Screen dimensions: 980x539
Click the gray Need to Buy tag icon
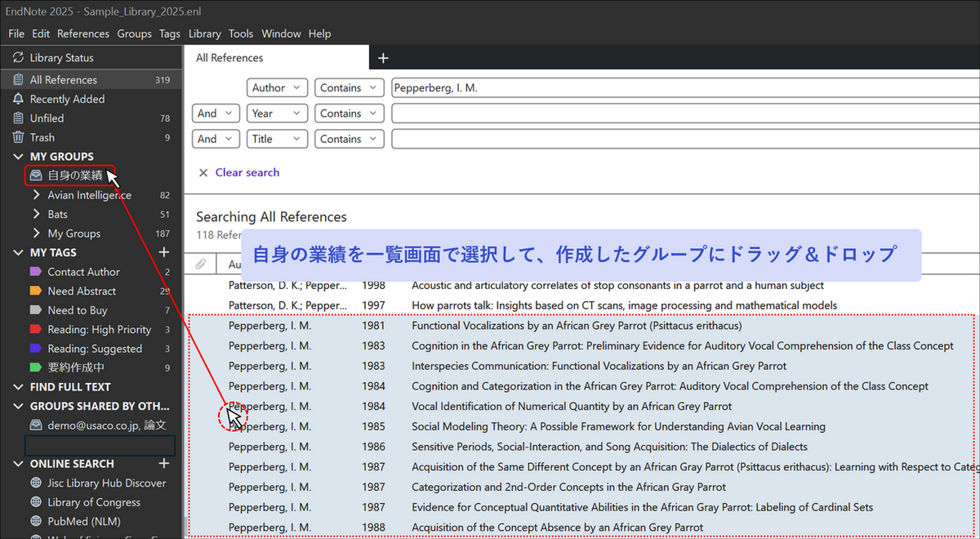click(x=35, y=310)
